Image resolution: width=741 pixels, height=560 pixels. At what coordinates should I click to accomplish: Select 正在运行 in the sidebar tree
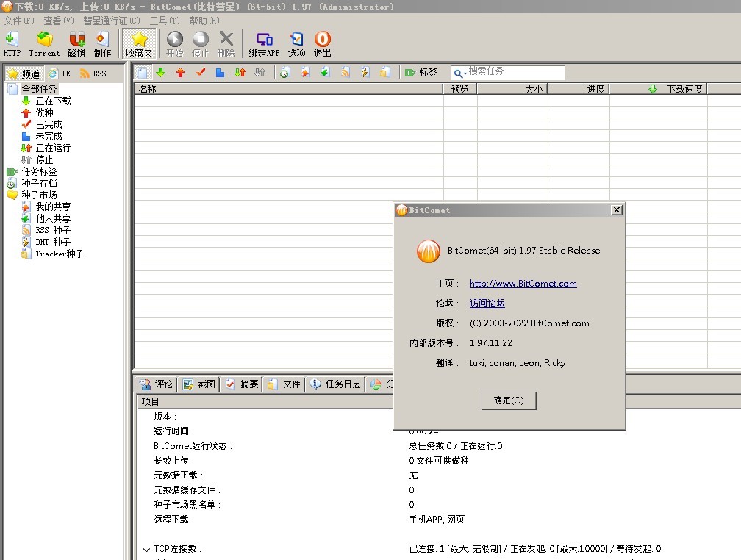coord(54,148)
